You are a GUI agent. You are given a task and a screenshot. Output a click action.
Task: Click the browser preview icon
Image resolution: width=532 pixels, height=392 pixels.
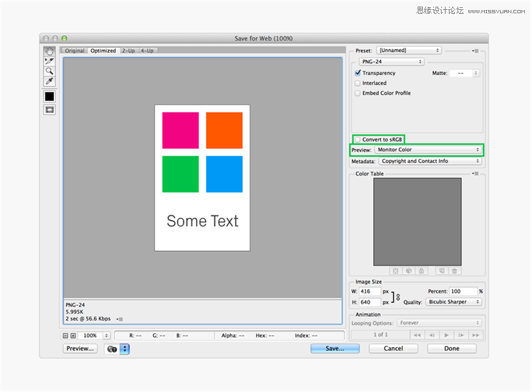point(112,349)
